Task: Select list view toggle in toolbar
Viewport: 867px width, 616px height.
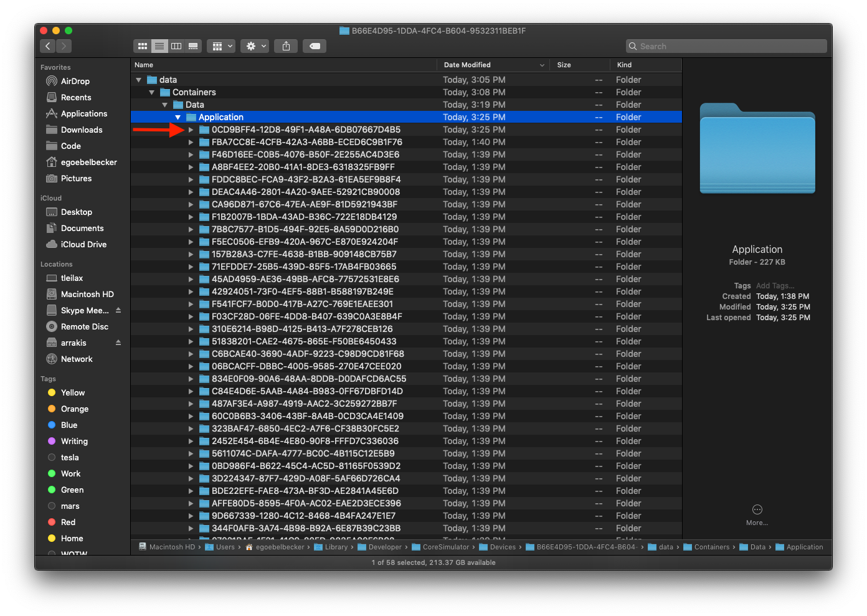Action: 159,46
